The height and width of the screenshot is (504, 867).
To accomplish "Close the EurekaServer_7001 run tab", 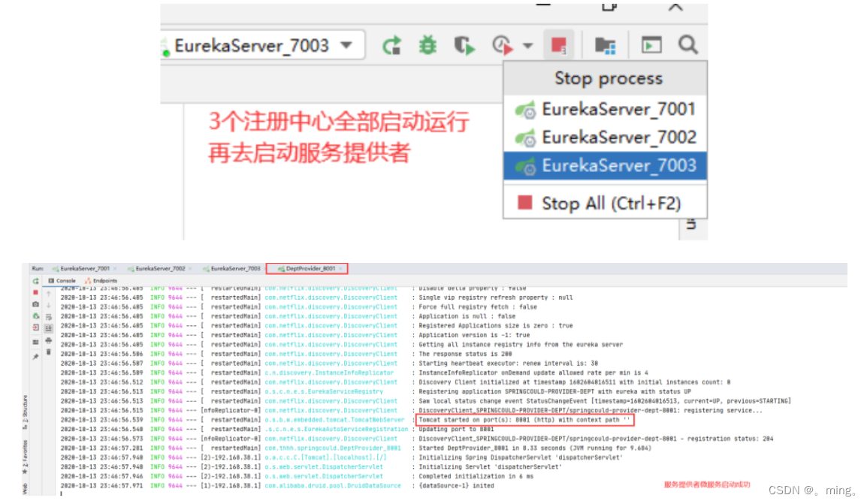I will coord(115,269).
